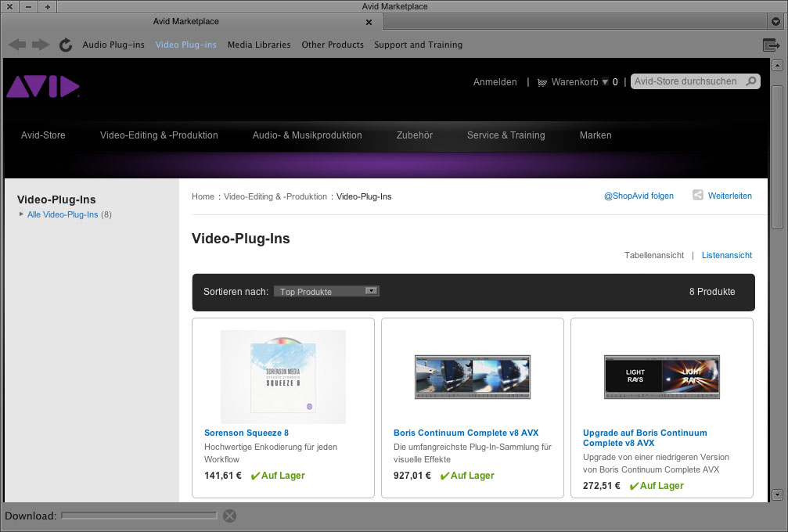Click the Boris Continuum Complete v8 thumbnail
This screenshot has height=532, width=788.
473,377
